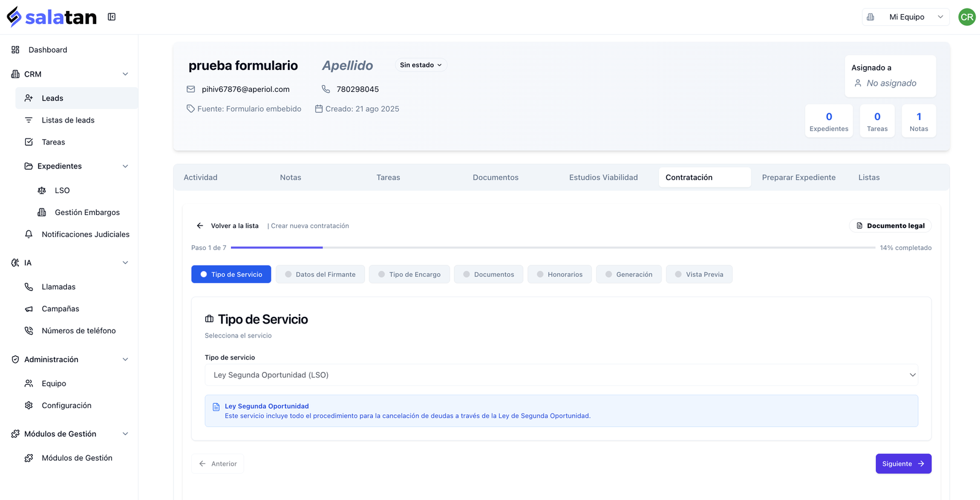
Task: Click the CR user avatar
Action: [967, 17]
